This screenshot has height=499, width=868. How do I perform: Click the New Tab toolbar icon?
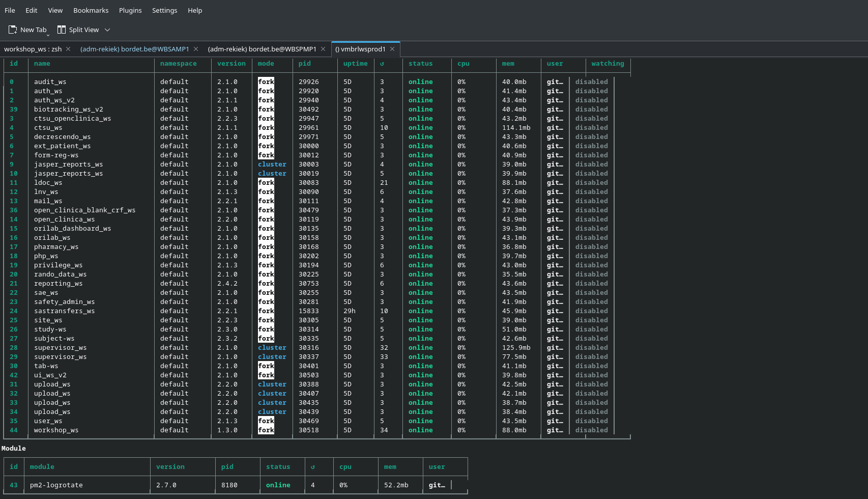click(x=13, y=30)
